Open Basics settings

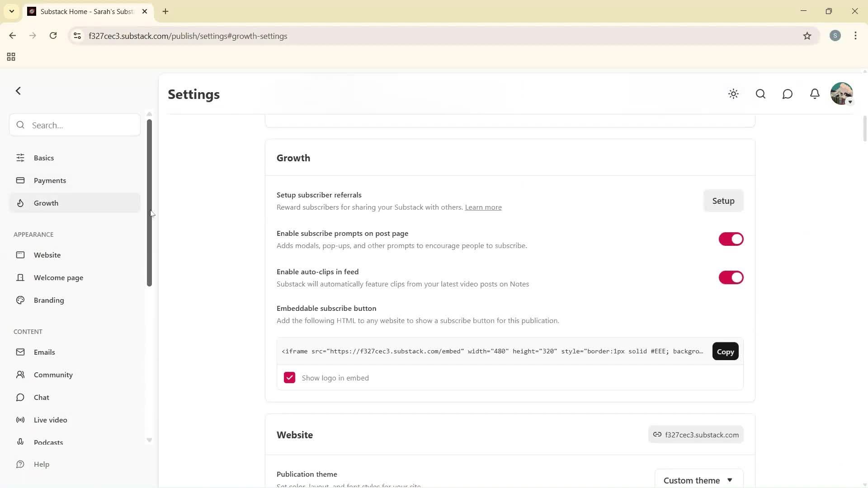coord(43,158)
